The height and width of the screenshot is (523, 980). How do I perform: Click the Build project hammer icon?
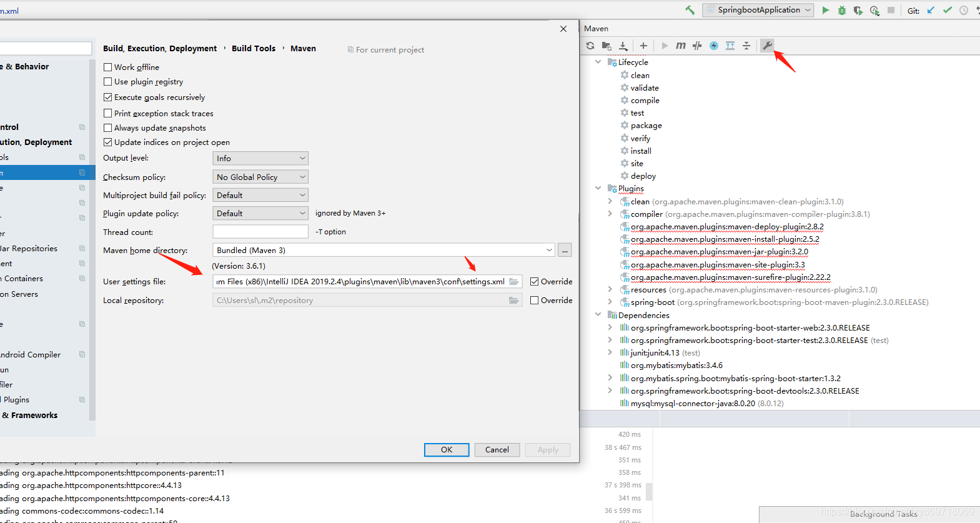690,10
